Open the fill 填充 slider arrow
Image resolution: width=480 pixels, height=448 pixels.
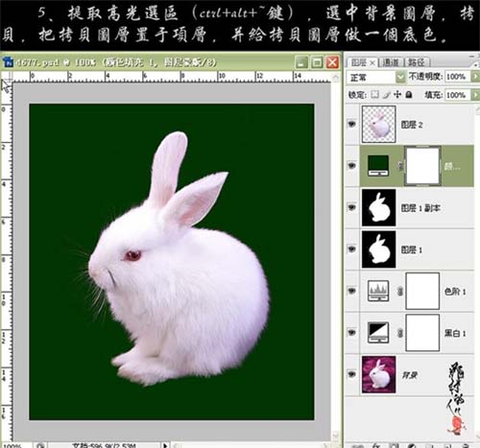[x=475, y=95]
